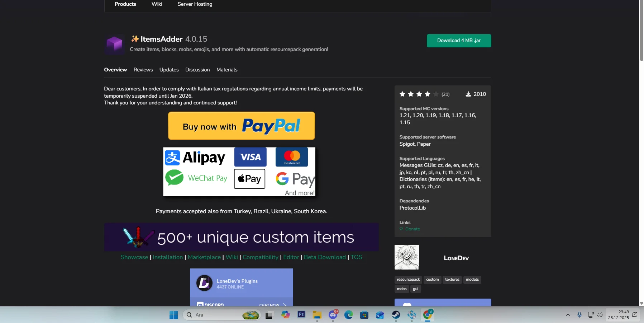Open the Wiki link below banner

(x=232, y=257)
